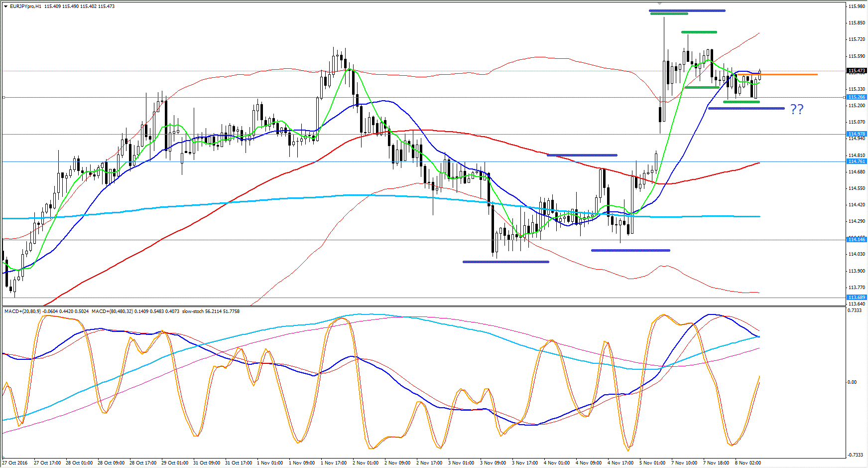Select the 114.761 blue level price tag

click(857, 161)
